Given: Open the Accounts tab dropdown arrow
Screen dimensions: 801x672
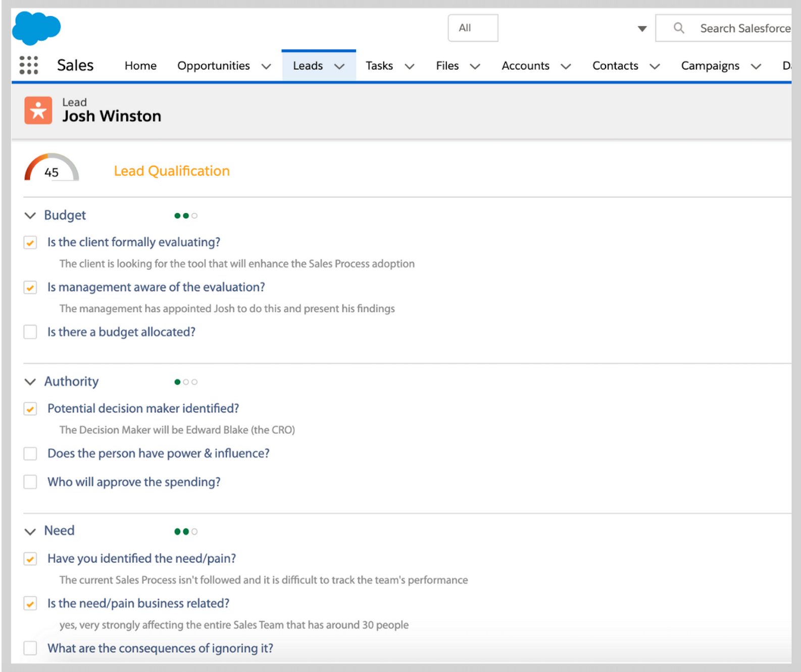Looking at the screenshot, I should [566, 66].
